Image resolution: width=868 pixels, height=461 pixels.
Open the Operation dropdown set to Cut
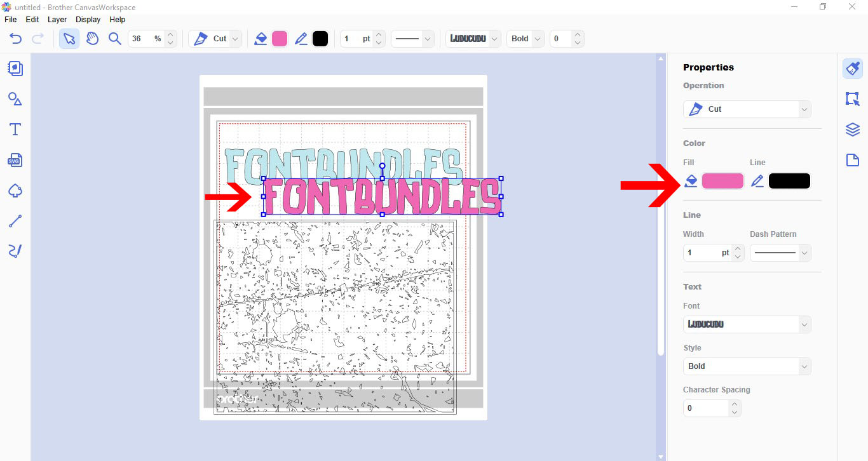coord(747,109)
